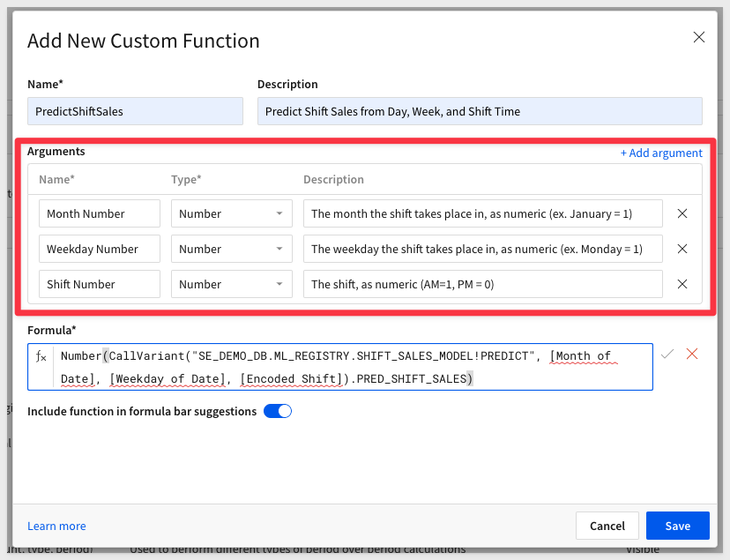
Task: Close the Add New Custom Function dialog
Action: point(698,37)
